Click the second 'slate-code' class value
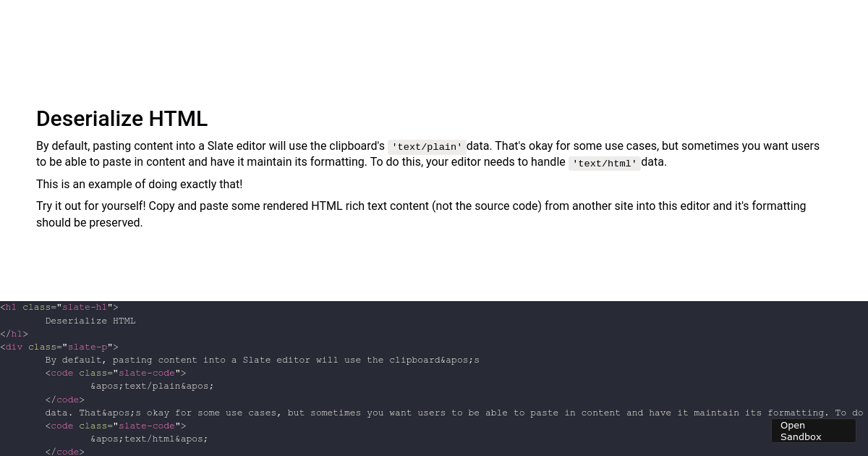 146,426
